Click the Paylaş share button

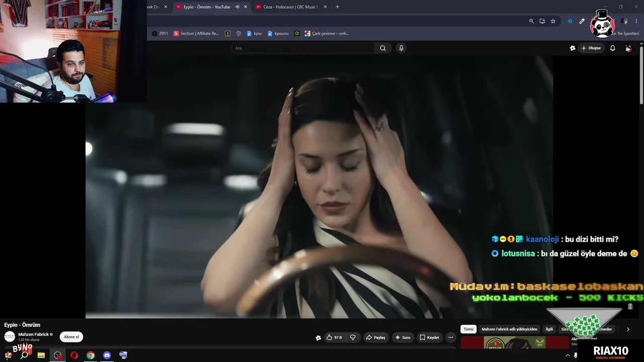coord(376,337)
